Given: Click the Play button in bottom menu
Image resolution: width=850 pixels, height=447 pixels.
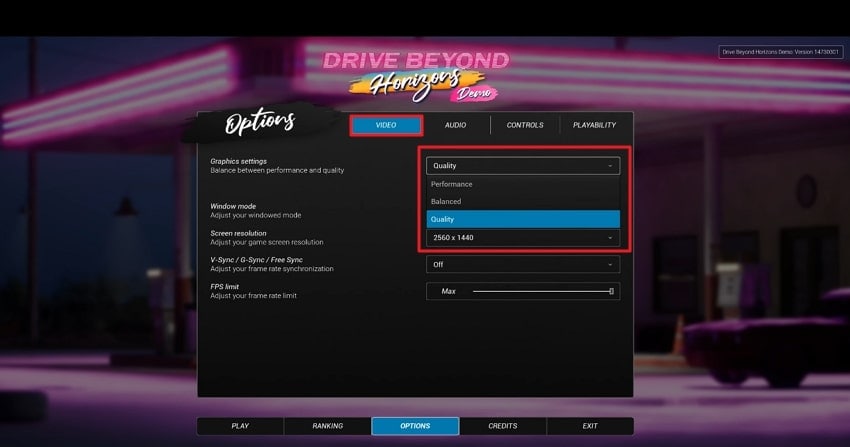Looking at the screenshot, I should click(x=240, y=426).
